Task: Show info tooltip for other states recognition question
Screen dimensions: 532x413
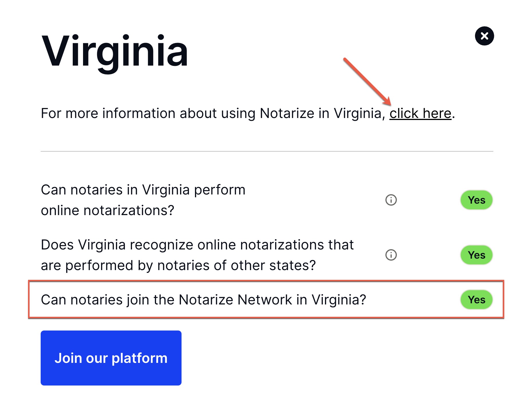Action: [x=391, y=255]
